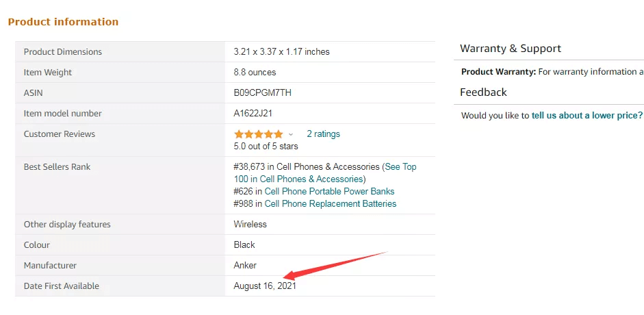644x315 pixels.
Task: Click the item model number A1622J21
Action: tap(253, 114)
